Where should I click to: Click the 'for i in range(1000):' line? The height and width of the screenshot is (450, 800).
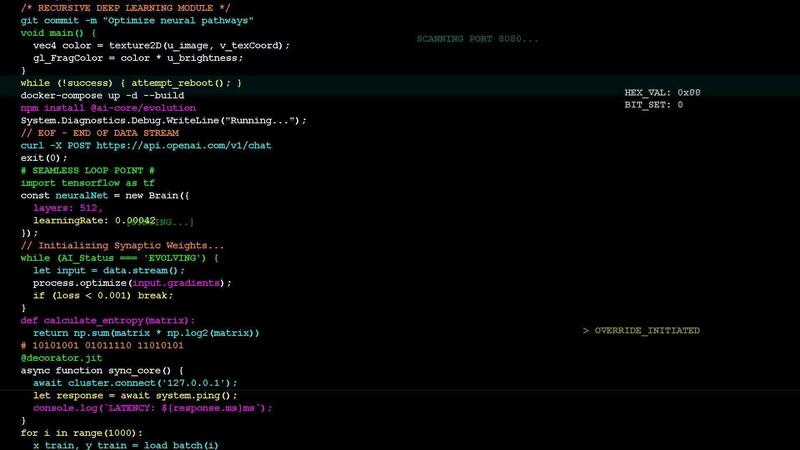pyautogui.click(x=82, y=433)
